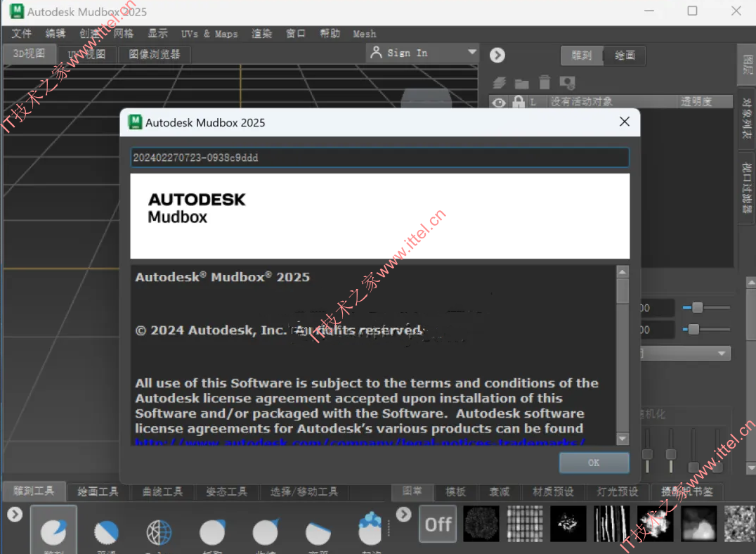Open the 灯光预设 tray tab
This screenshot has height=554, width=756.
(618, 491)
